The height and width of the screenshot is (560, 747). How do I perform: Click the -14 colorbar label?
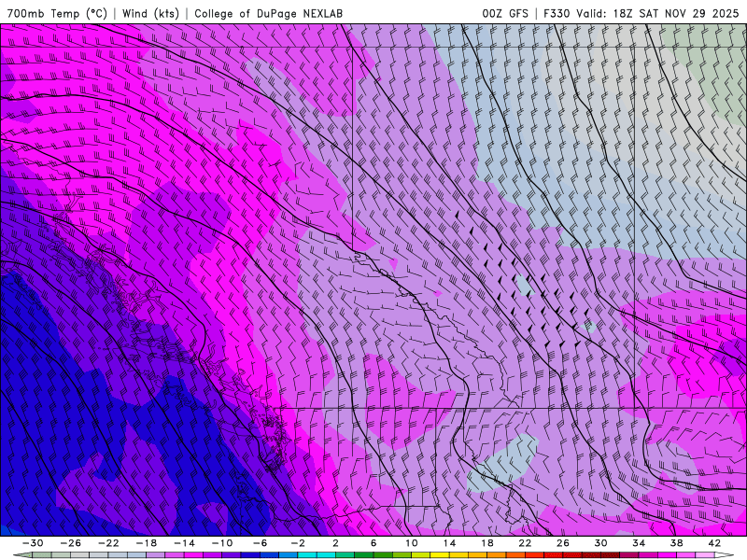coord(184,543)
